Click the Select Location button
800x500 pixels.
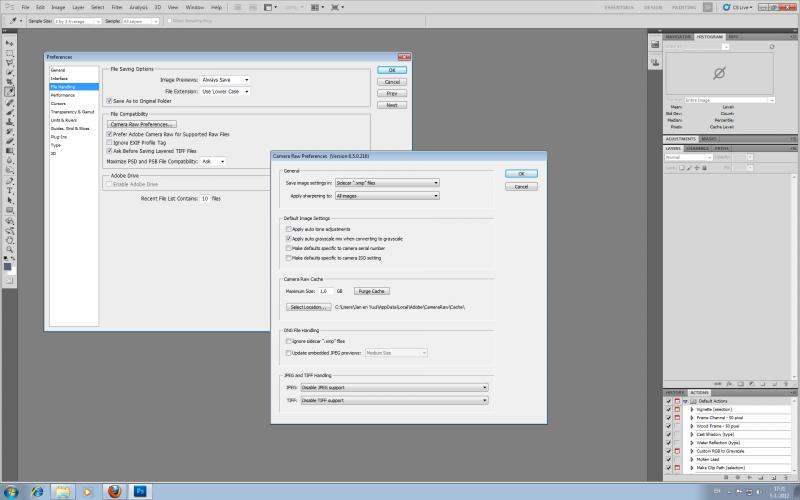(308, 307)
